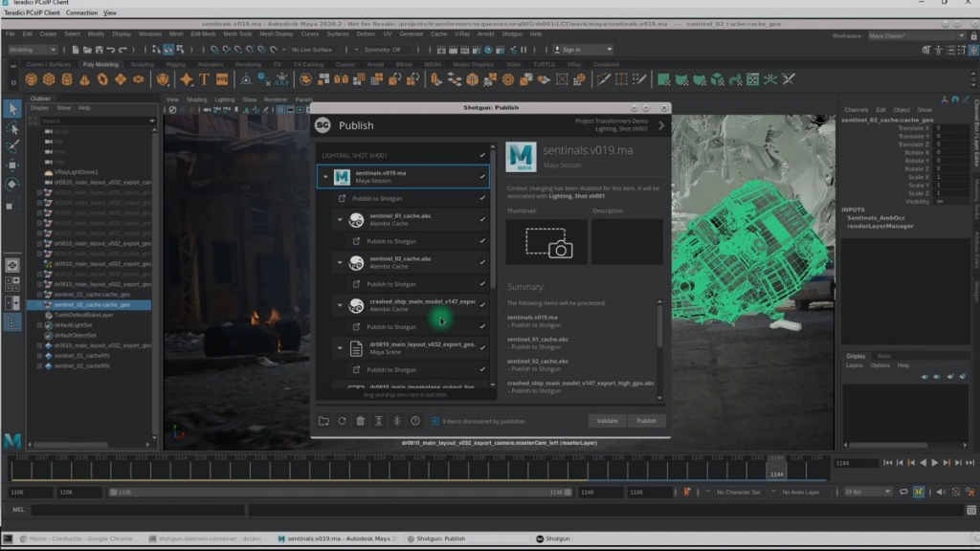
Task: Click the Publish button
Action: 646,420
